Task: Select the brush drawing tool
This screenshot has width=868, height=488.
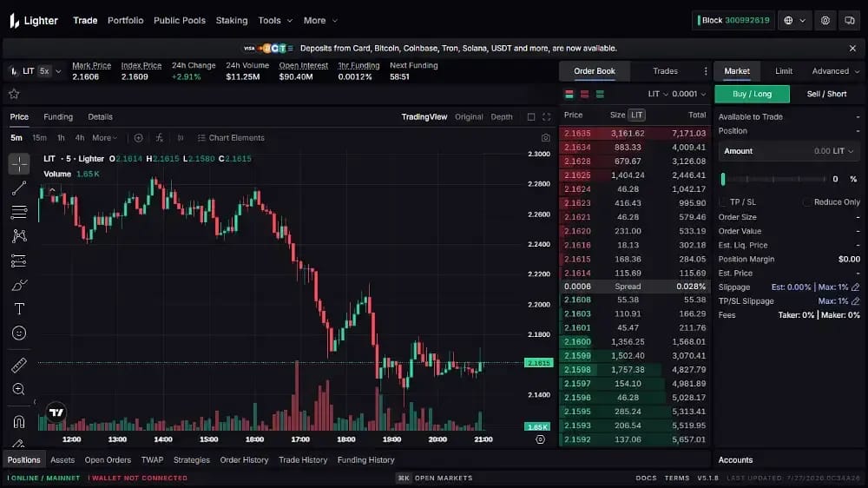Action: (x=19, y=286)
